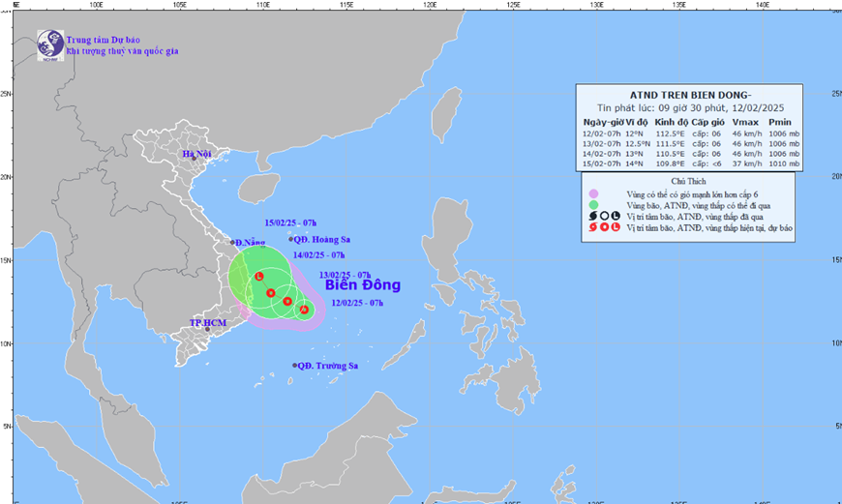Image resolution: width=842 pixels, height=504 pixels.
Task: Click the green legend swatch for storm path
Action: point(593,205)
